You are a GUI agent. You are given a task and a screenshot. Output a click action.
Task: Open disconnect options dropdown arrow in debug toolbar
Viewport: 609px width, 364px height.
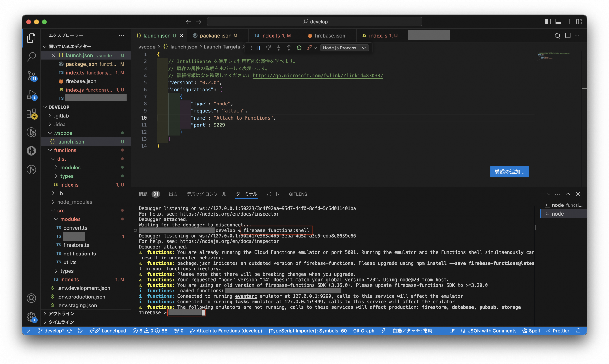click(315, 48)
